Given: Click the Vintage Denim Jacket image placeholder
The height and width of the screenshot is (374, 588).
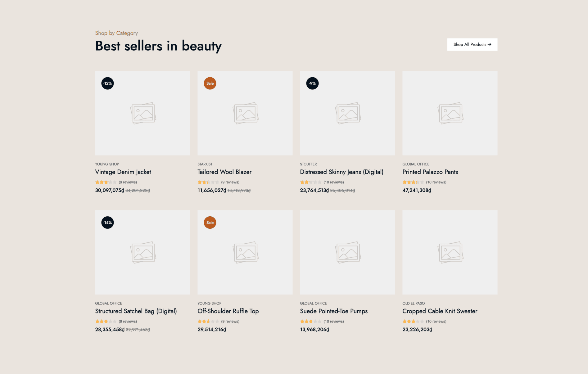Looking at the screenshot, I should 142,113.
